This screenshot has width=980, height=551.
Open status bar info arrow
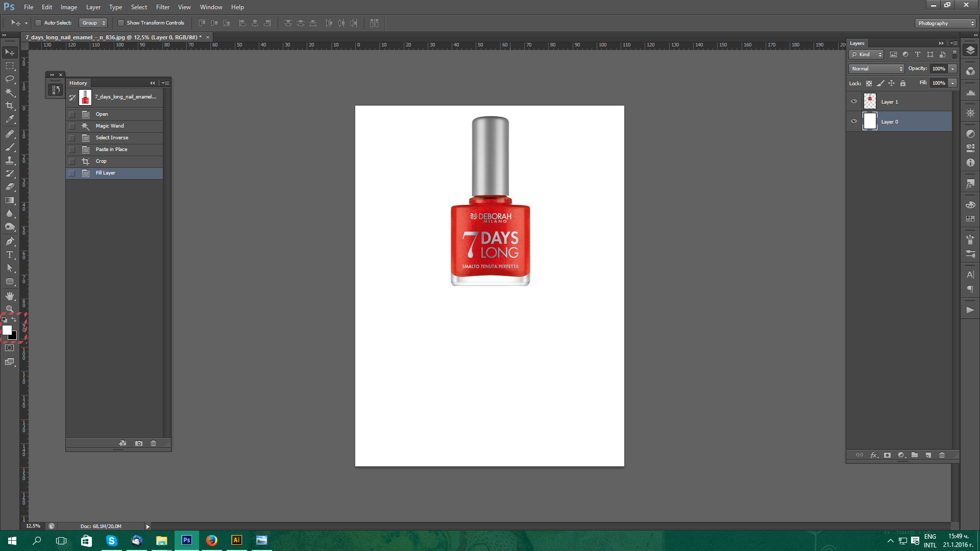coord(148,527)
